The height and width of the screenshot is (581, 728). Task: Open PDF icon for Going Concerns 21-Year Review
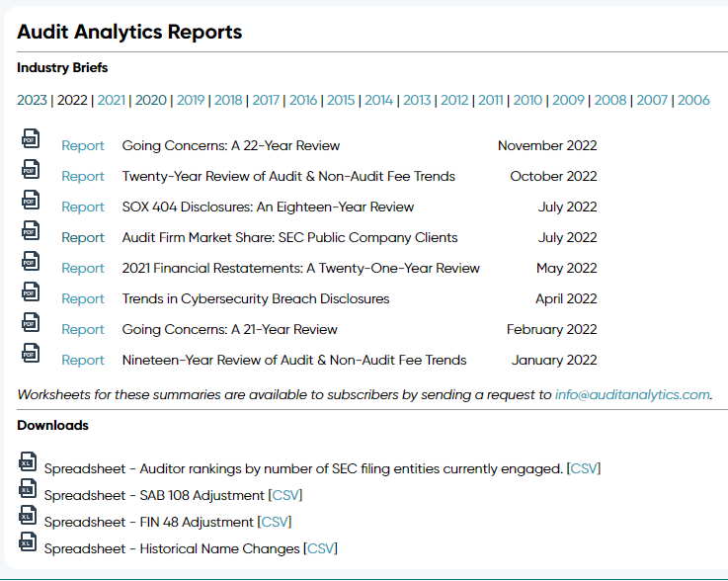pos(31,323)
